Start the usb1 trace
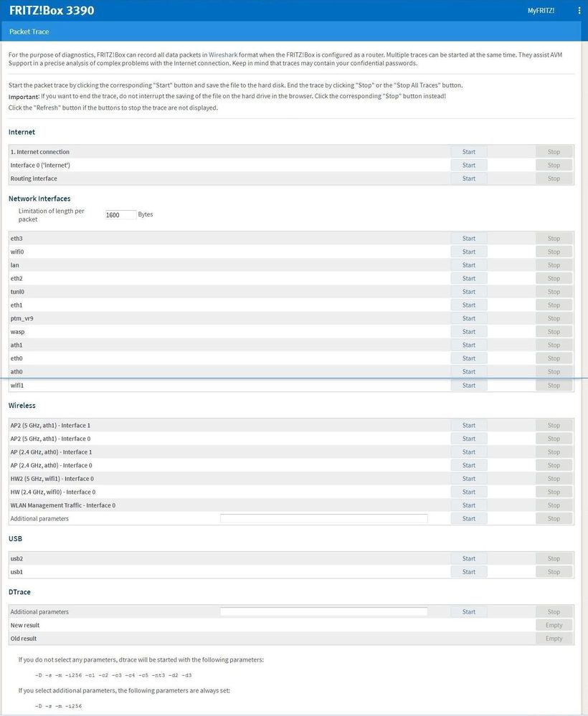588x716 pixels. click(469, 572)
